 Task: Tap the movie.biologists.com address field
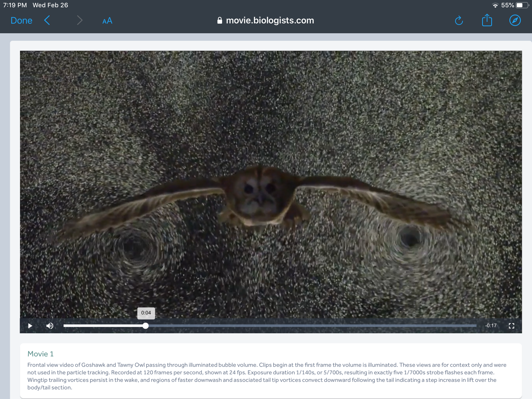[x=265, y=21]
